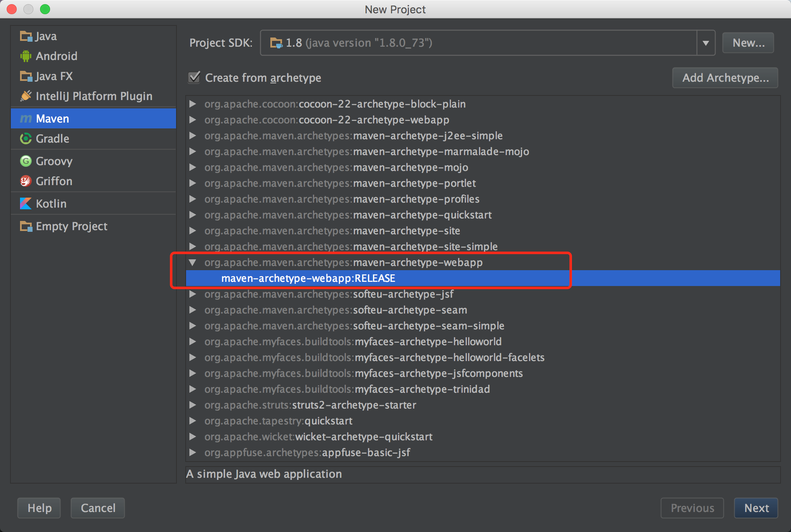Expand wicket-archetype-quickstart node
Image resolution: width=791 pixels, height=532 pixels.
pyautogui.click(x=192, y=437)
